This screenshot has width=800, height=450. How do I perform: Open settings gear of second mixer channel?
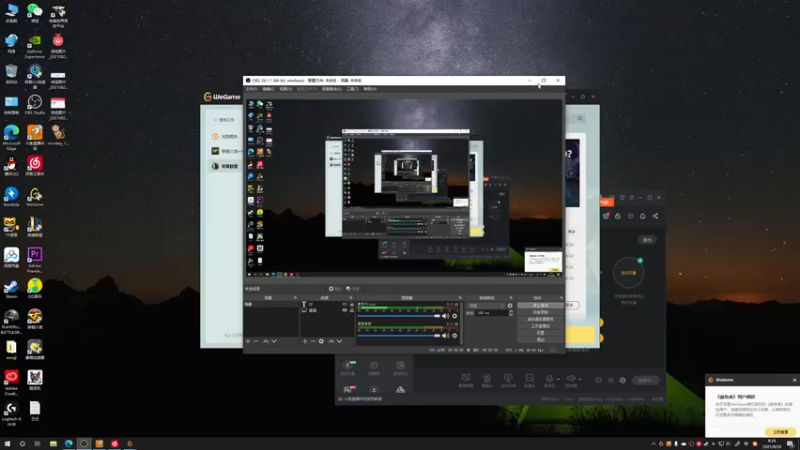pyautogui.click(x=455, y=336)
